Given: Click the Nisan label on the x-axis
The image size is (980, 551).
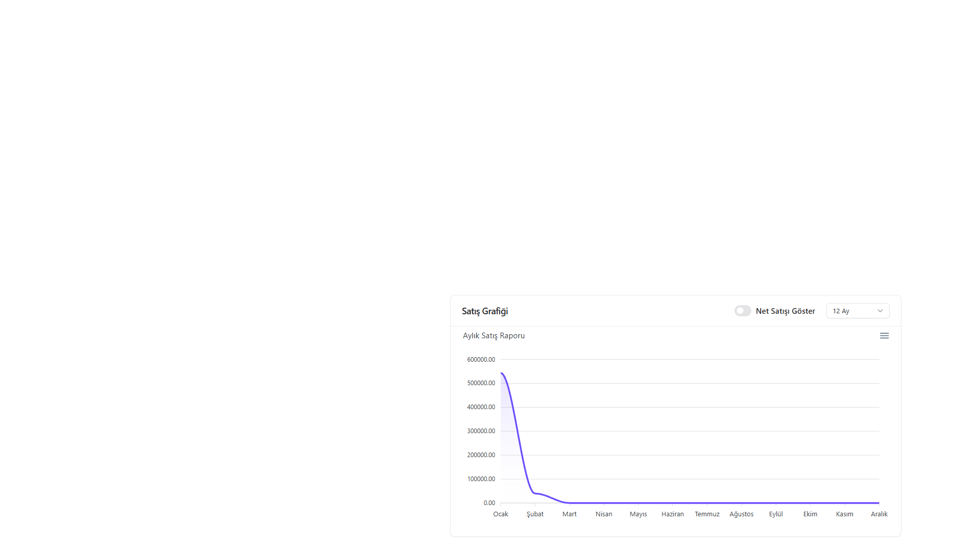Looking at the screenshot, I should (604, 514).
